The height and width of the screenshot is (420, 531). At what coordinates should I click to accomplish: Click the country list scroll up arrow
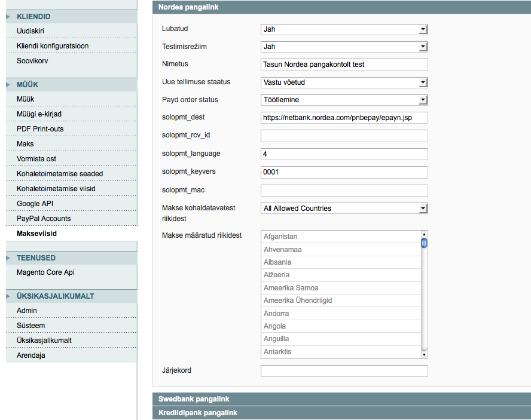[424, 234]
